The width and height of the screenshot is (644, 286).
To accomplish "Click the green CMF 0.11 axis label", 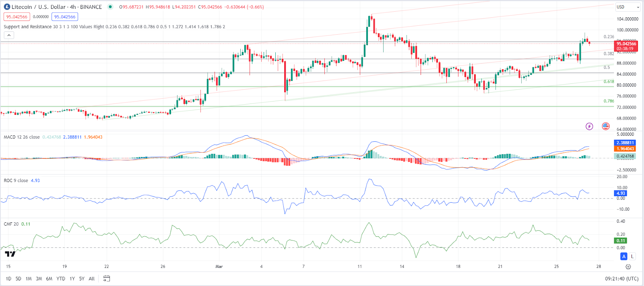I will (621, 240).
